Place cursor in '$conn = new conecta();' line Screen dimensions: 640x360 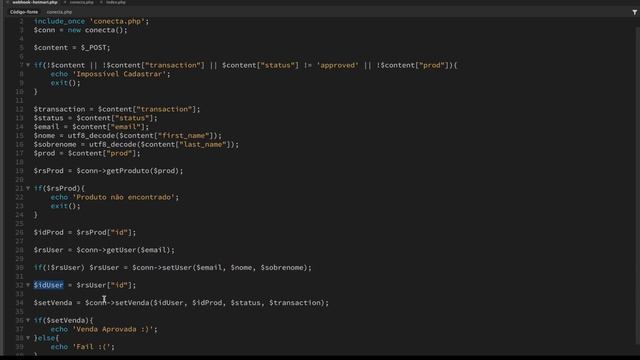[80, 30]
